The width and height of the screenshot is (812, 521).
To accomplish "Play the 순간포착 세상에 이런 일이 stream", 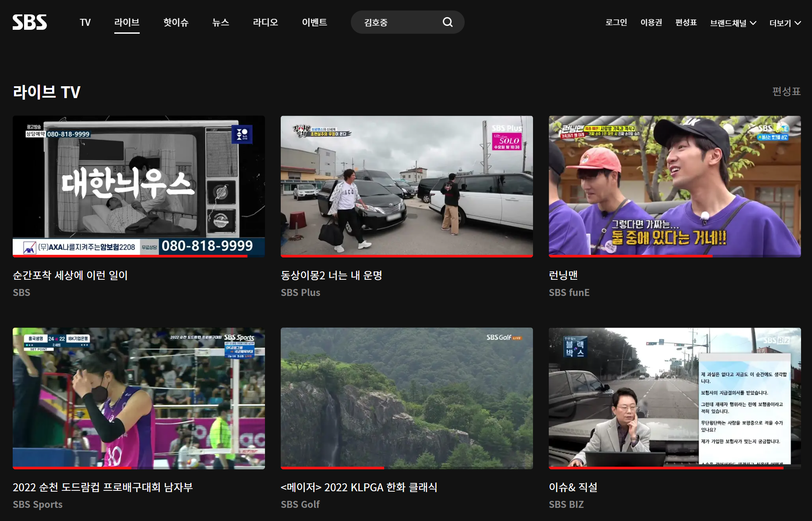I will click(x=139, y=186).
